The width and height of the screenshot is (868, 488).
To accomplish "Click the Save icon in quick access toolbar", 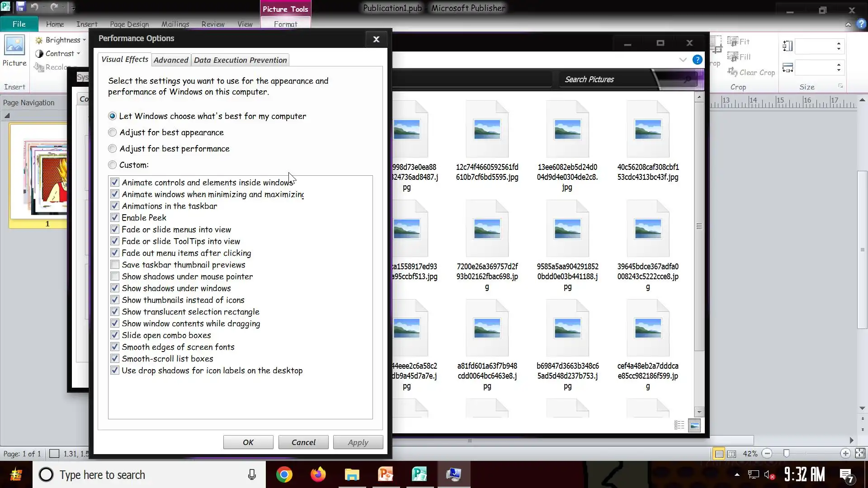I will tap(21, 7).
